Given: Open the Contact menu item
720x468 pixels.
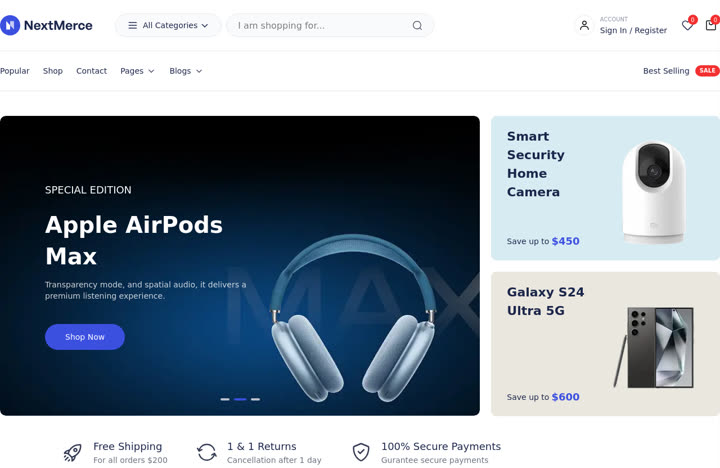Looking at the screenshot, I should pos(91,71).
